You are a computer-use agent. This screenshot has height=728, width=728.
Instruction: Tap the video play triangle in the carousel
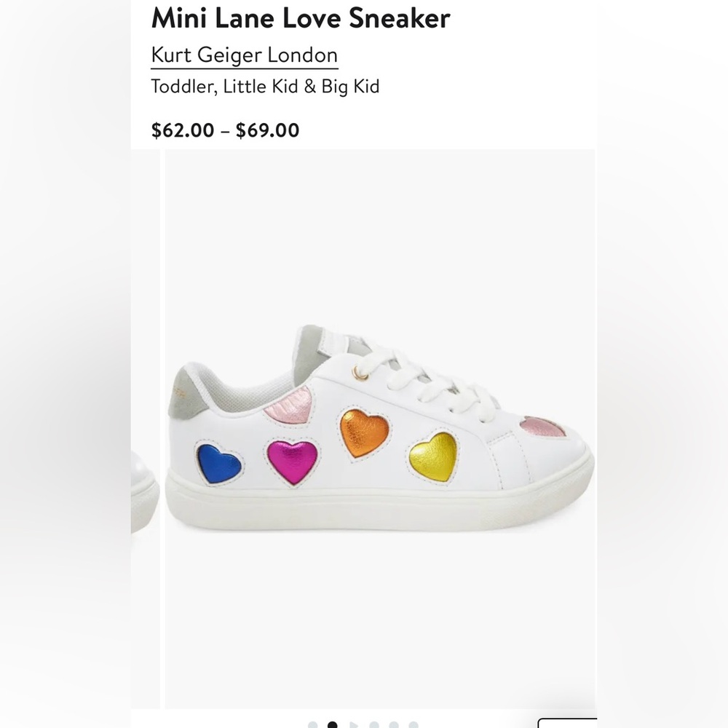click(355, 724)
